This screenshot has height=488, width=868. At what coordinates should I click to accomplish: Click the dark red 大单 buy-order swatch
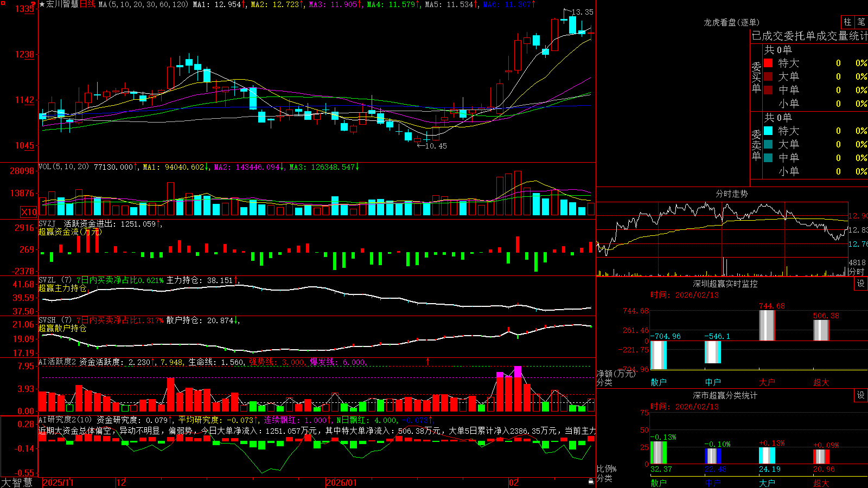coord(768,76)
